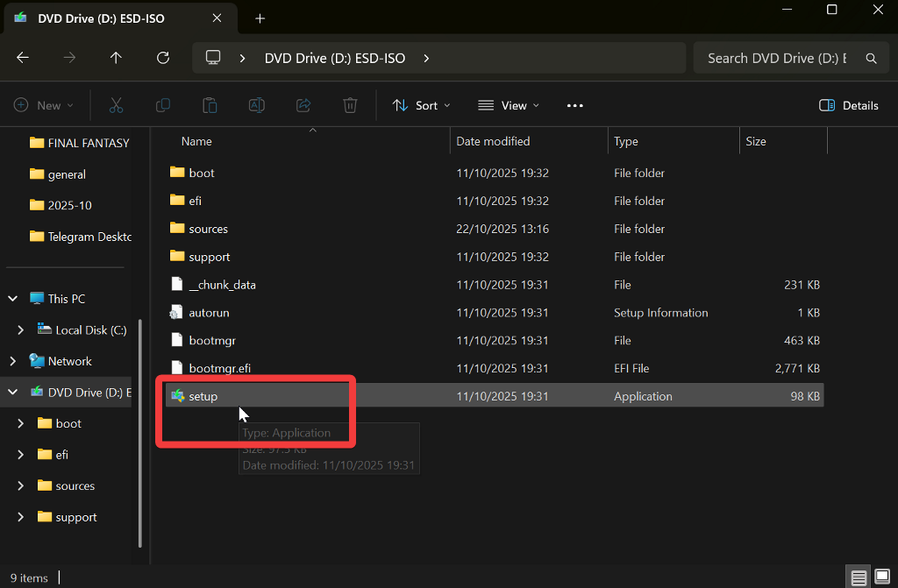Image resolution: width=898 pixels, height=588 pixels.
Task: Collapse the This PC tree node
Action: [13, 299]
